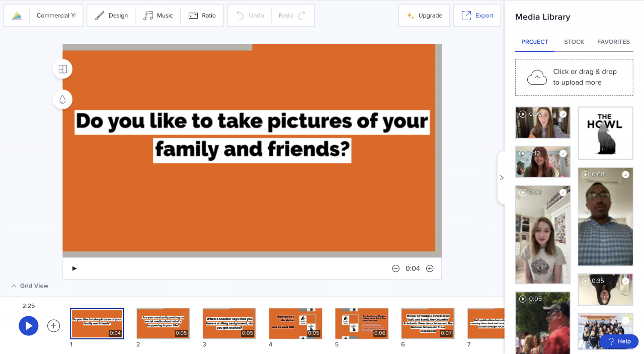
Task: Preview the 0:35 clip play icon
Action: pyautogui.click(x=585, y=281)
